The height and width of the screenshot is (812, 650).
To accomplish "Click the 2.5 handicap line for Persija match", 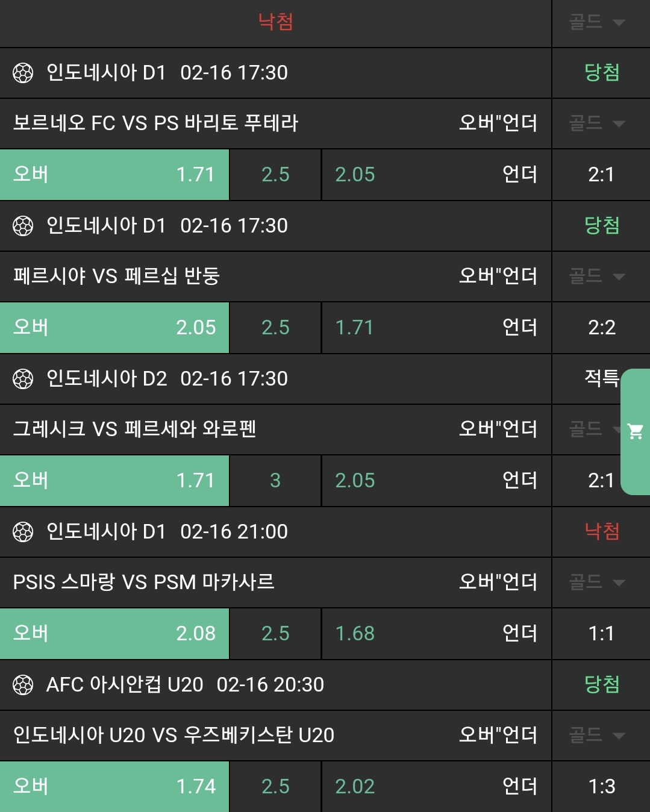I will coord(275,328).
